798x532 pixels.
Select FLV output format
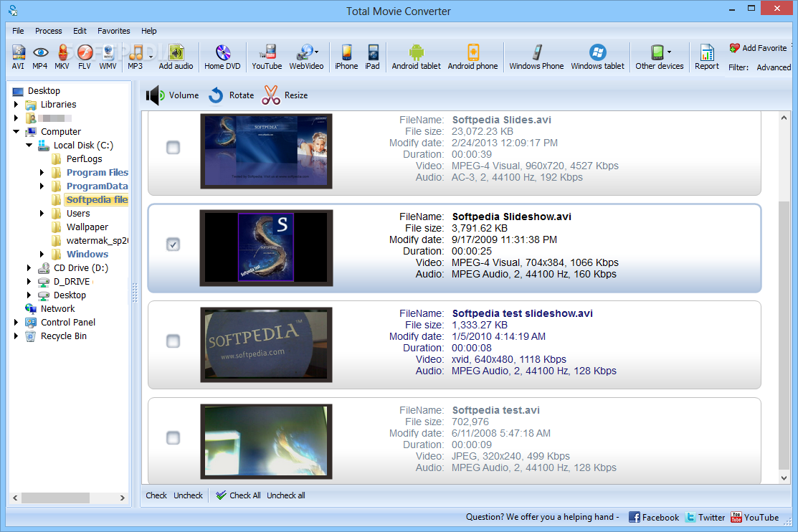[85, 57]
